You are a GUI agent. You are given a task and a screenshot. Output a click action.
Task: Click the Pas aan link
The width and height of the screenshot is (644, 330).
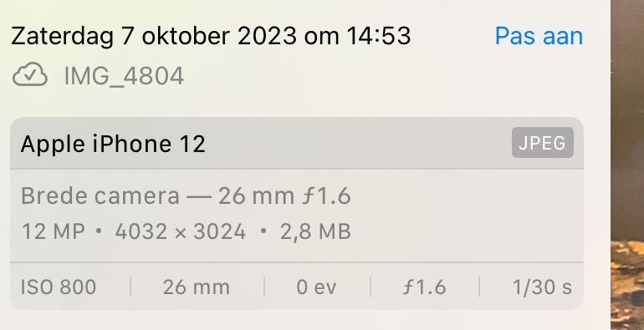(539, 36)
